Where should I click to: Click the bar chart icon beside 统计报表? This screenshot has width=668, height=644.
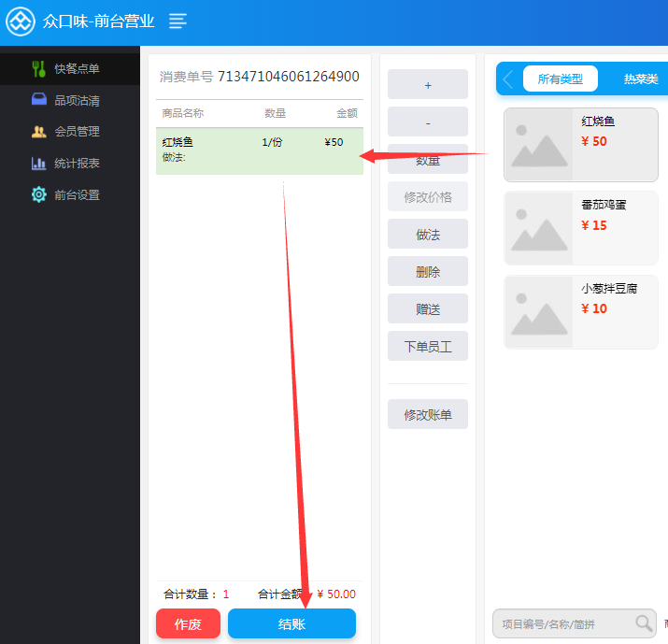[38, 164]
